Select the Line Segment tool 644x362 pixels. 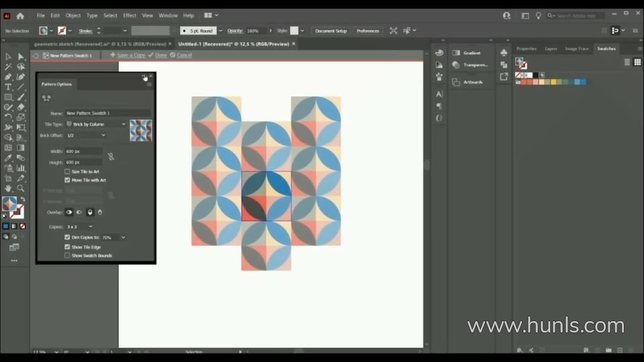point(21,87)
